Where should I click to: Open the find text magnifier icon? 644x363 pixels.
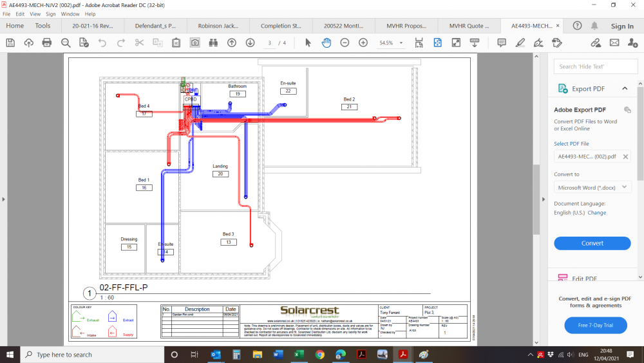click(65, 43)
